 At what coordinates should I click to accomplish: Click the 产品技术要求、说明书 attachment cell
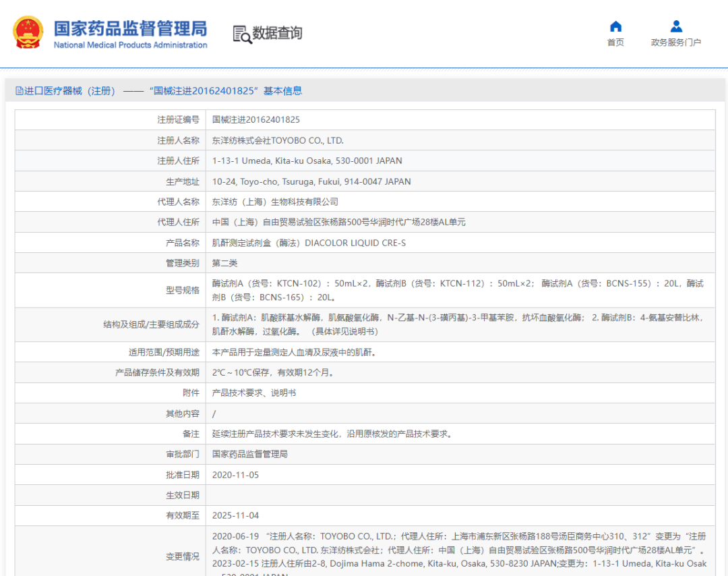click(254, 393)
